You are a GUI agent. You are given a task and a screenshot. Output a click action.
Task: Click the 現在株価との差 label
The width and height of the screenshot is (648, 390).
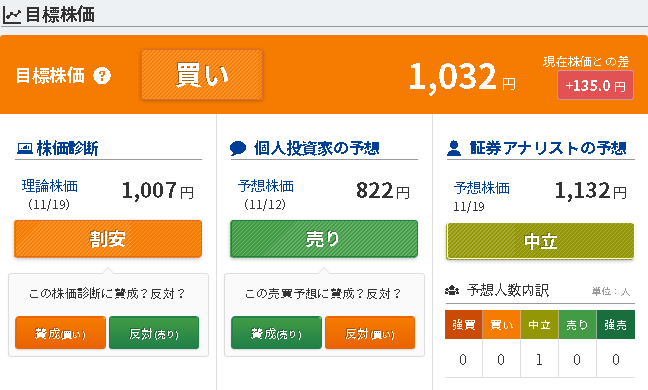586,62
